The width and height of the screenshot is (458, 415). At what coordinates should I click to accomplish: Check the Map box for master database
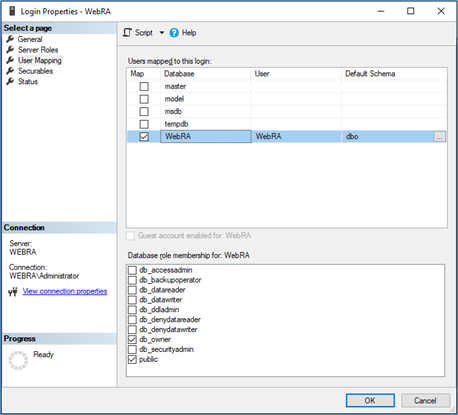pos(144,87)
